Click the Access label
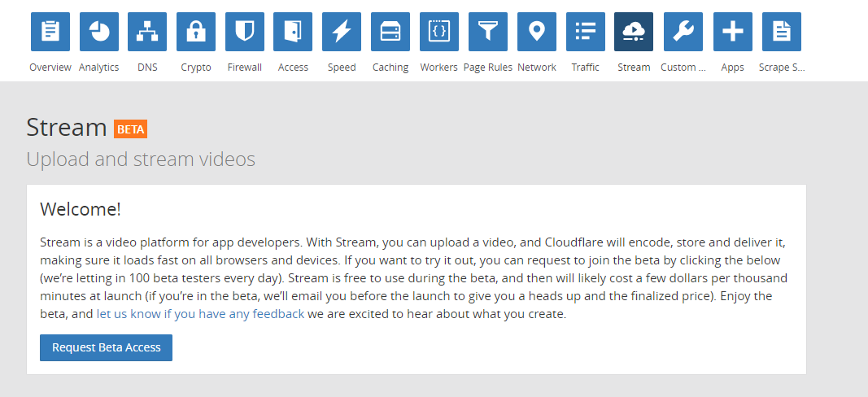Screen dimensions: 868x397 click(293, 68)
